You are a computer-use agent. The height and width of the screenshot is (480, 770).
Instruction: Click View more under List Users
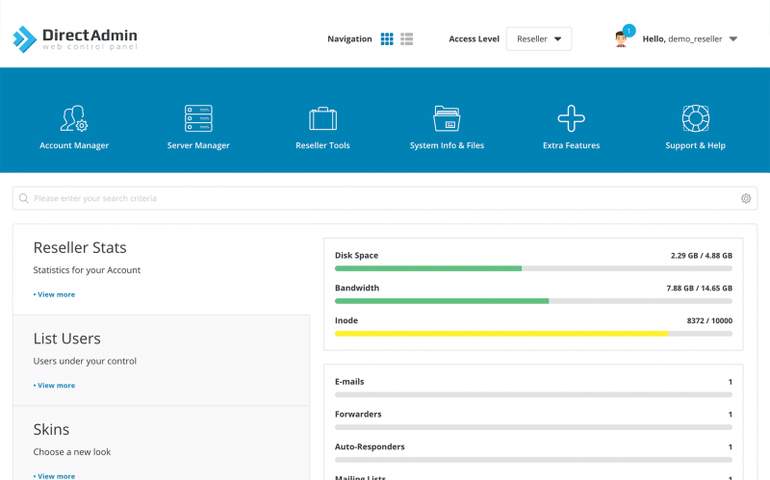[x=54, y=386]
